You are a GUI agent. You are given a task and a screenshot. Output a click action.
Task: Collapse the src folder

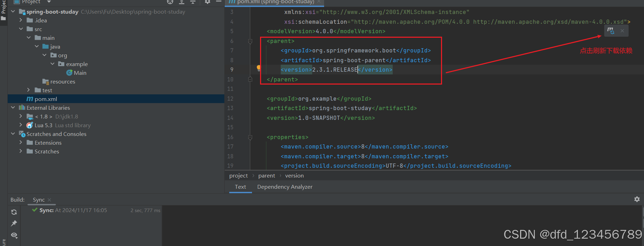click(x=21, y=29)
